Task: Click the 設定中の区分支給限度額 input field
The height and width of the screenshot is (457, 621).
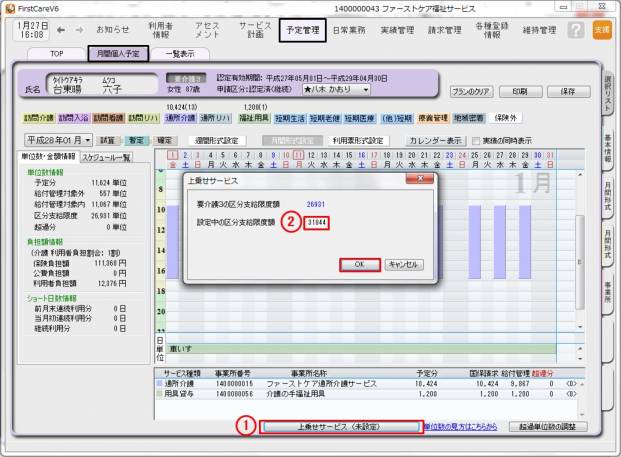Action: (x=318, y=222)
